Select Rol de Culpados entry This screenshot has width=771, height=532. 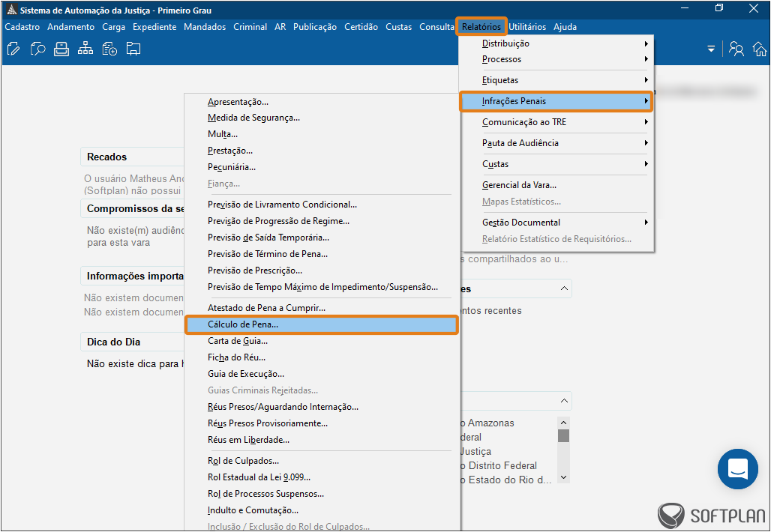click(x=322, y=461)
